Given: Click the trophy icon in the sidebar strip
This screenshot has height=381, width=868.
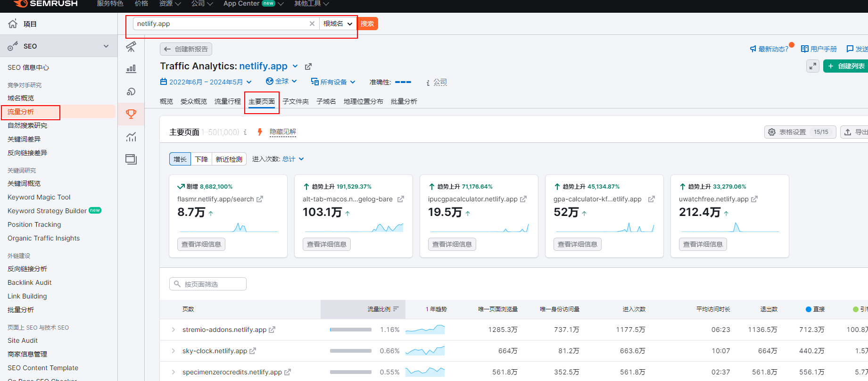Looking at the screenshot, I should click(131, 114).
